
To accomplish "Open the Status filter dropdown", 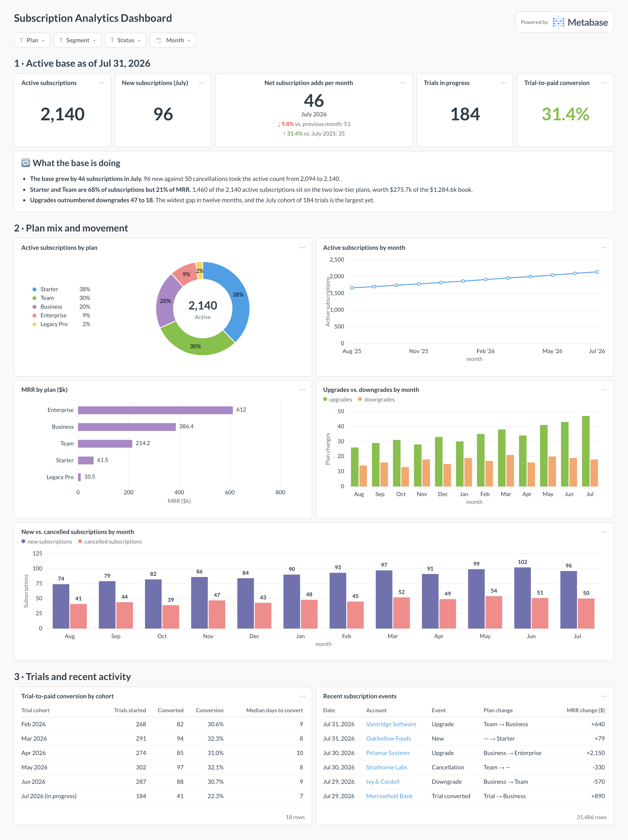I will (125, 40).
